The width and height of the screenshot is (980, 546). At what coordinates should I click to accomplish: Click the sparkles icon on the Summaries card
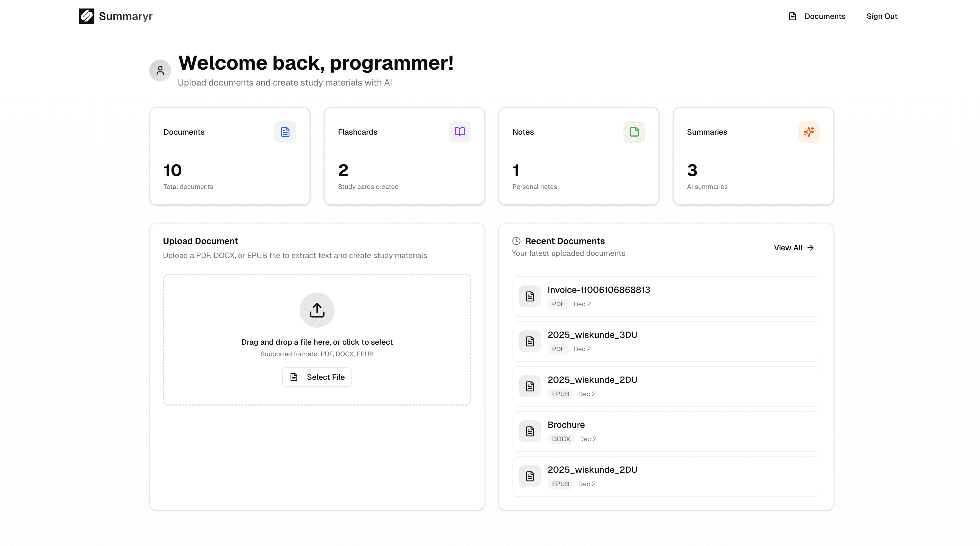pyautogui.click(x=809, y=132)
